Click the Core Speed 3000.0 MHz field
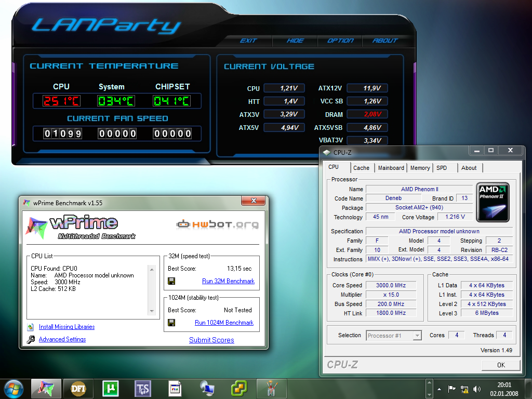532x399 pixels. click(391, 285)
